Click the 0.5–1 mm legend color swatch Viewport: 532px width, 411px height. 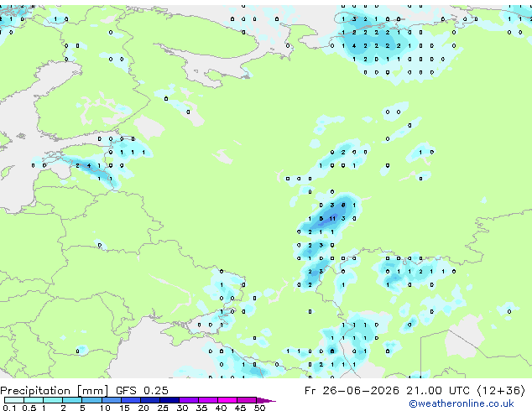coord(34,400)
